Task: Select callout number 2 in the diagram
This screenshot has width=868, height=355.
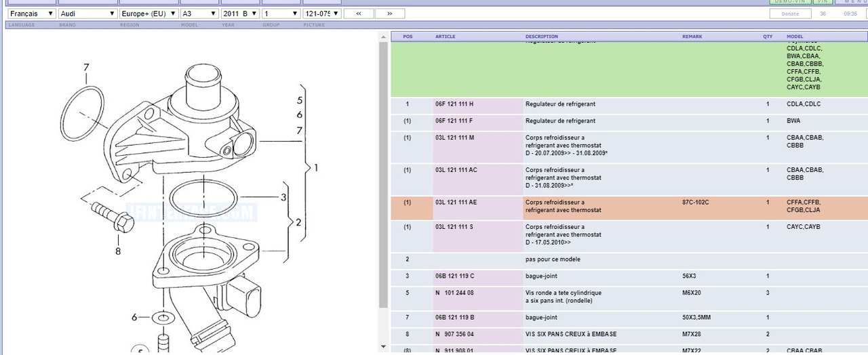Action: click(298, 222)
